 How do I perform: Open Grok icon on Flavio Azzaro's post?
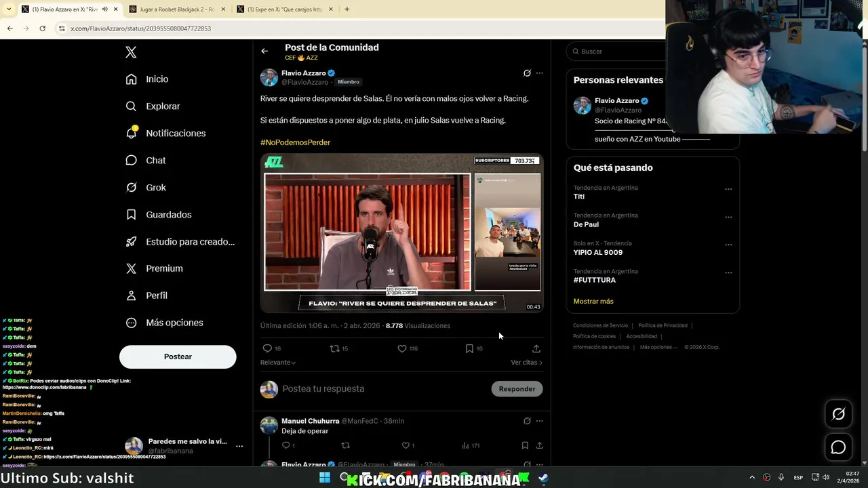tap(527, 73)
